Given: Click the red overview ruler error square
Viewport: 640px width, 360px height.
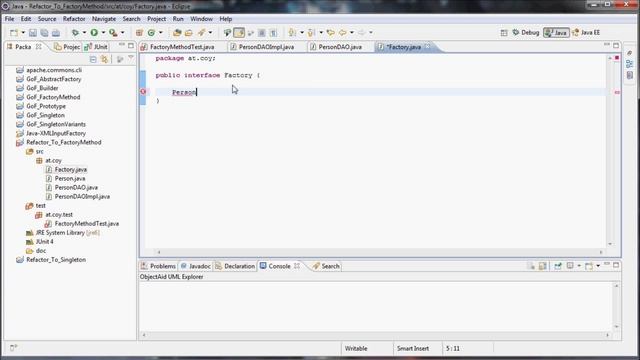Looking at the screenshot, I should click(x=617, y=58).
